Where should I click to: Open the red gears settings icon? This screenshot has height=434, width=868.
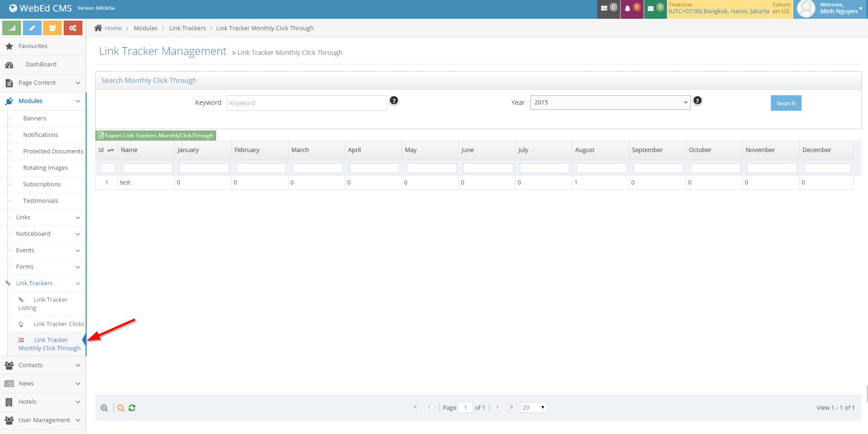(x=73, y=28)
